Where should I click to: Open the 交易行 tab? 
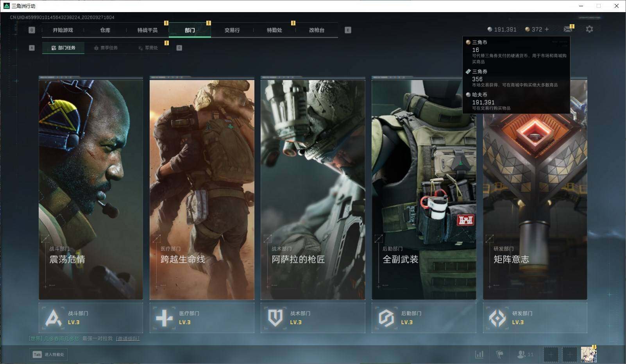point(232,30)
